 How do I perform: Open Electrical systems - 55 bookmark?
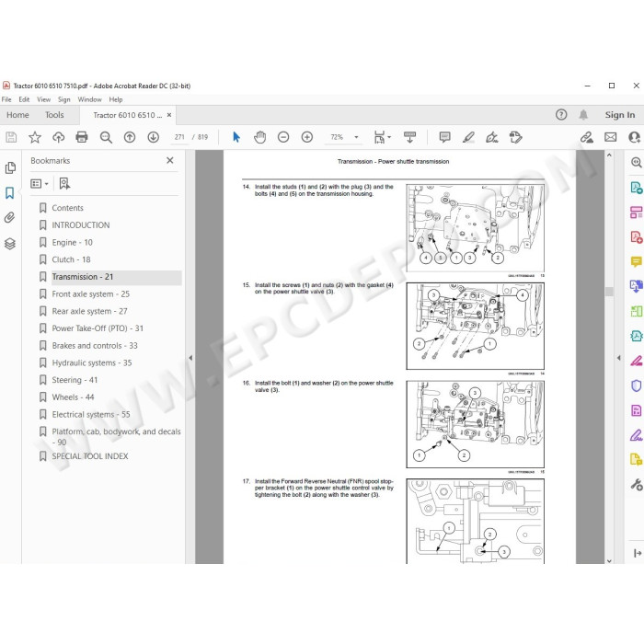point(91,414)
